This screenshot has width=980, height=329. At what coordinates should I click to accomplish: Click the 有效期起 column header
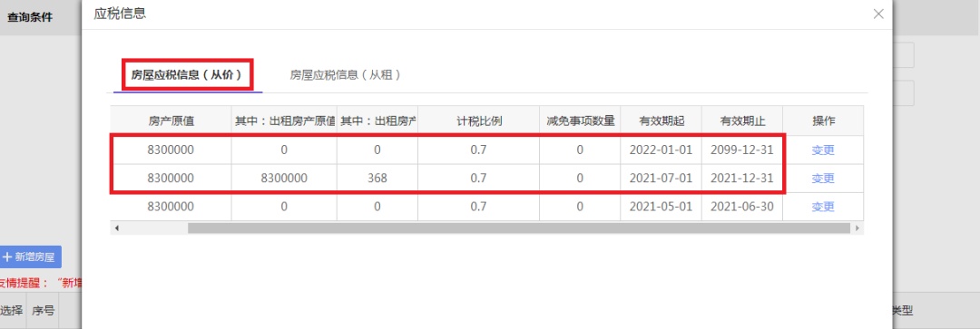click(661, 121)
